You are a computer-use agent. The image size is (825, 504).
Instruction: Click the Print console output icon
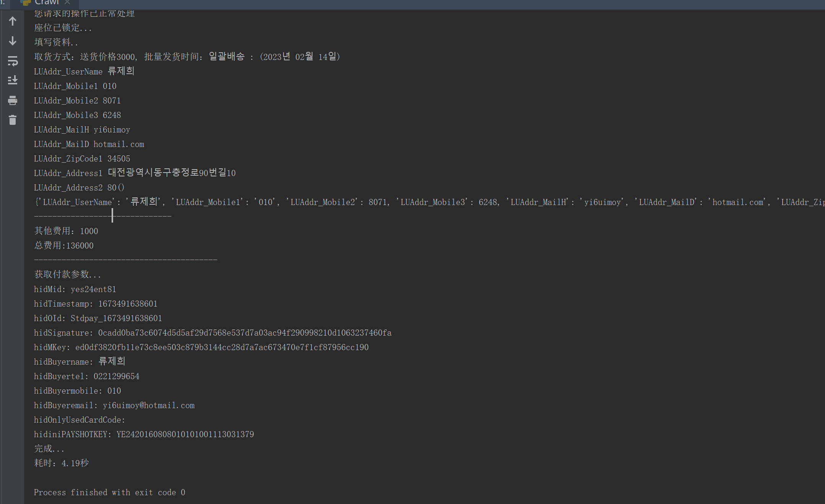(x=13, y=100)
